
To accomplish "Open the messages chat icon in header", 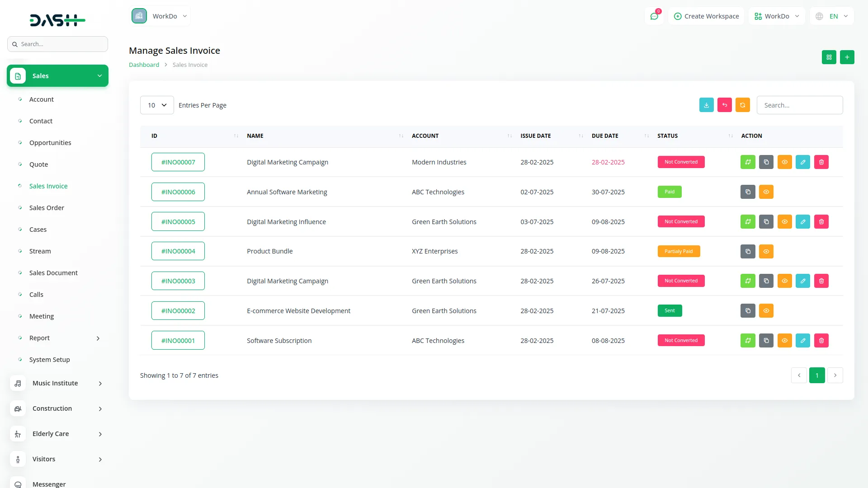I will [x=654, y=16].
